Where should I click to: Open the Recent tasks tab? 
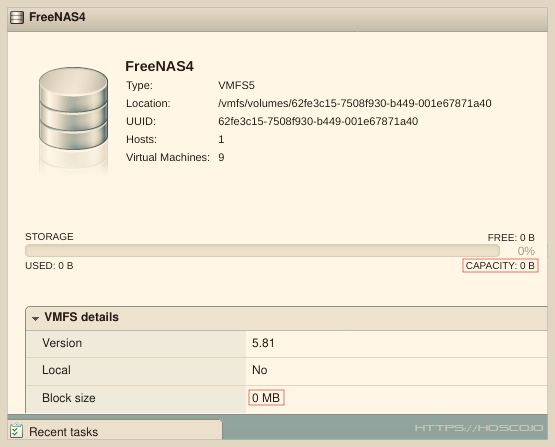(115, 430)
